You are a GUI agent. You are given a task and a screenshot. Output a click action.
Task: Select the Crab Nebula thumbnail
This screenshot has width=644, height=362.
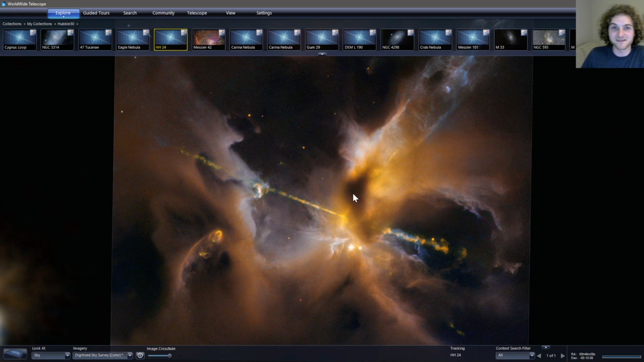tap(435, 40)
